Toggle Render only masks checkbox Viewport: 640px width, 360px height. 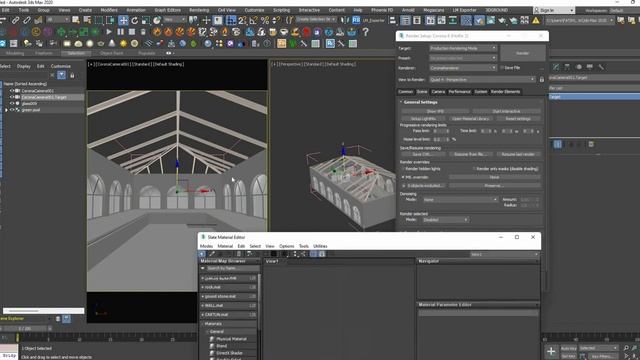pos(474,169)
